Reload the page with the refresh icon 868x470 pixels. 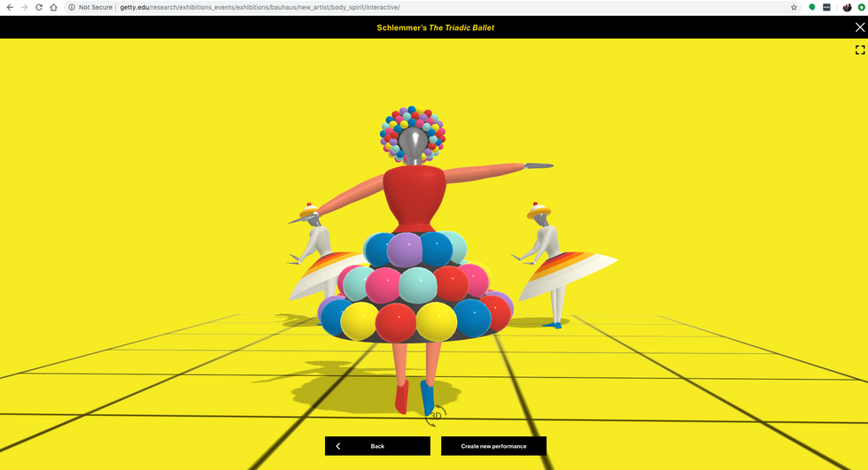pyautogui.click(x=39, y=7)
